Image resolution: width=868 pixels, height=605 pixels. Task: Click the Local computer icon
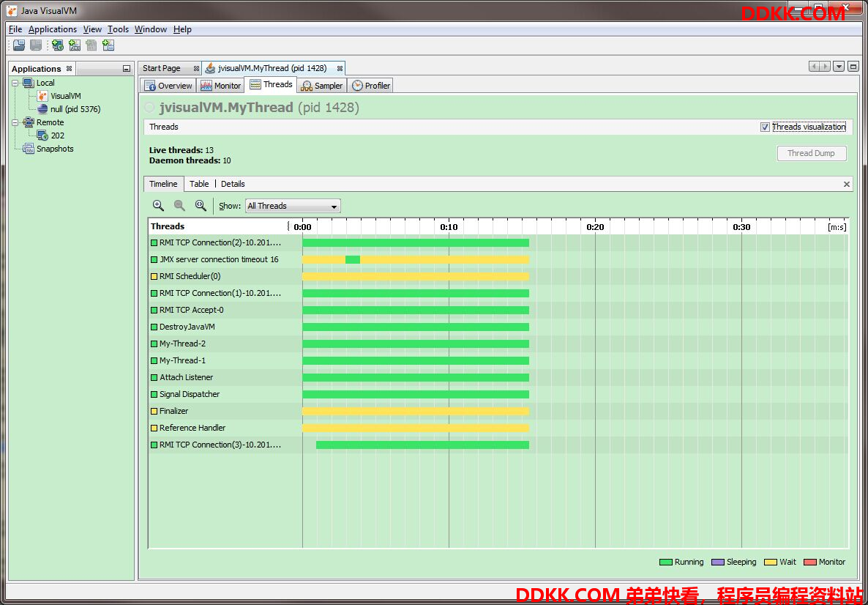tap(29, 83)
